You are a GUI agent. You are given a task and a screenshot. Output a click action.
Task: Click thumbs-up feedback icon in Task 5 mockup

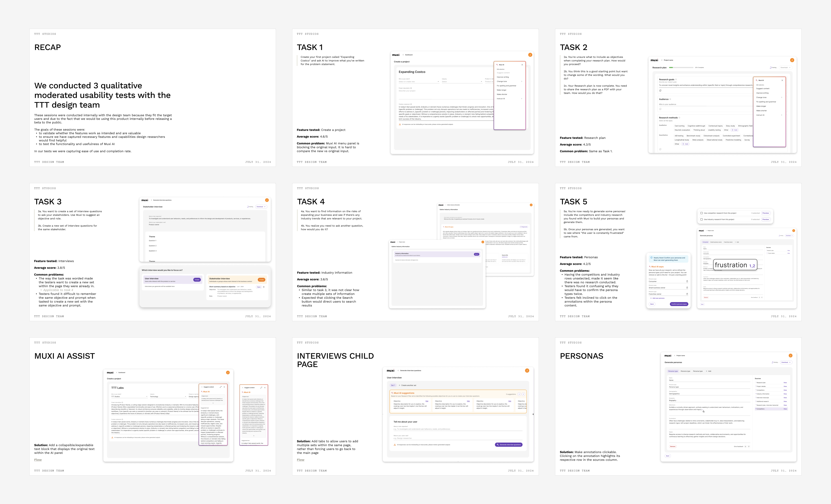[759, 297]
